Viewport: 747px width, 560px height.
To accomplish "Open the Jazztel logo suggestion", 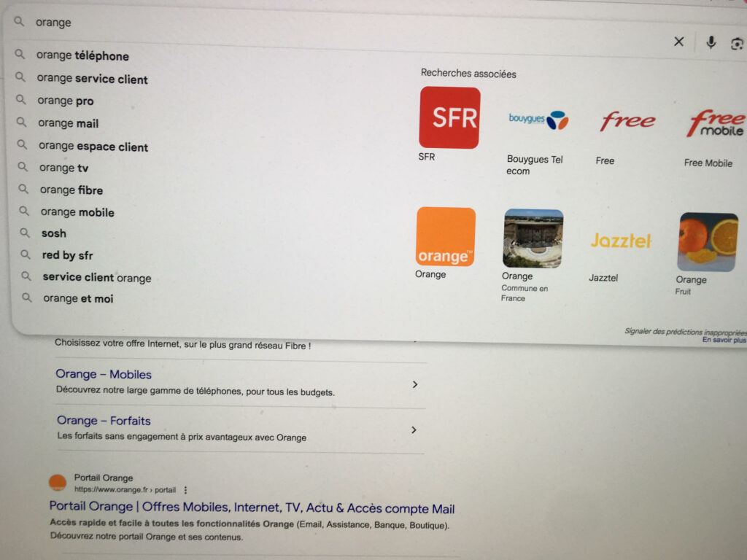I will [620, 241].
